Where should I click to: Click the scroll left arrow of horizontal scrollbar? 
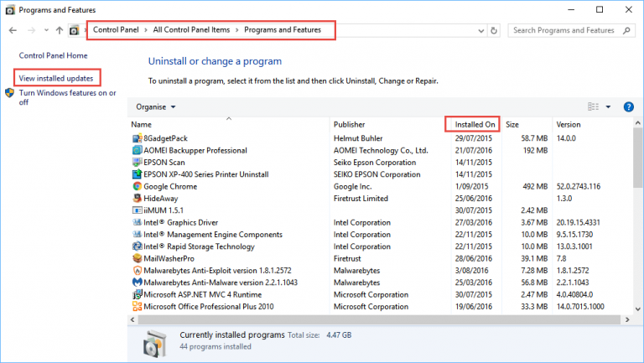pyautogui.click(x=132, y=319)
